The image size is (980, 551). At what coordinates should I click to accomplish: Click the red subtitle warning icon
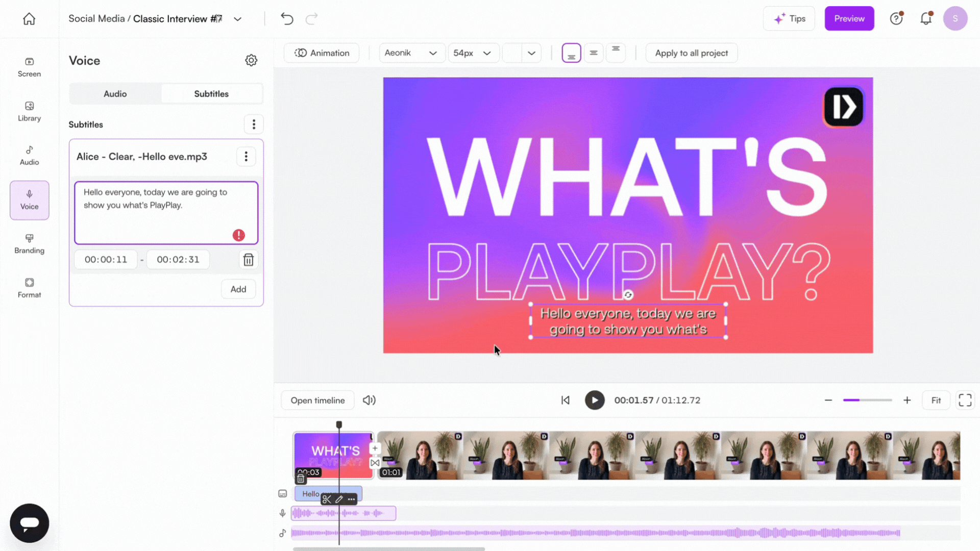tap(238, 235)
